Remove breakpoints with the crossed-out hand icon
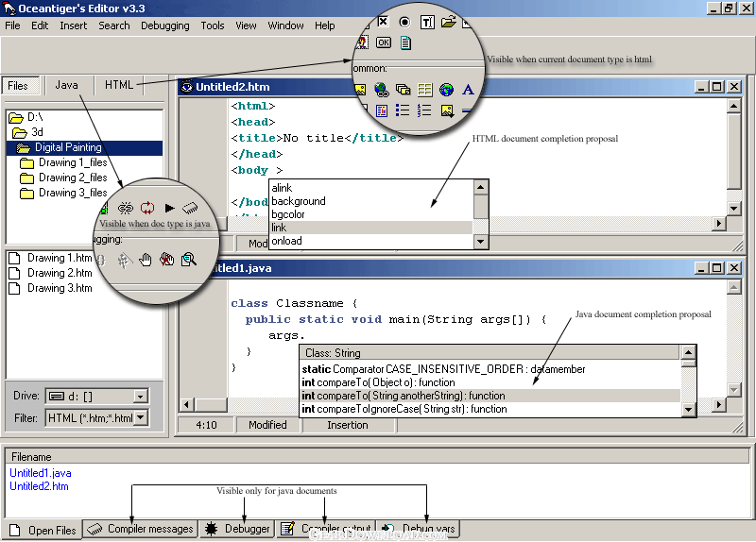 [x=167, y=261]
